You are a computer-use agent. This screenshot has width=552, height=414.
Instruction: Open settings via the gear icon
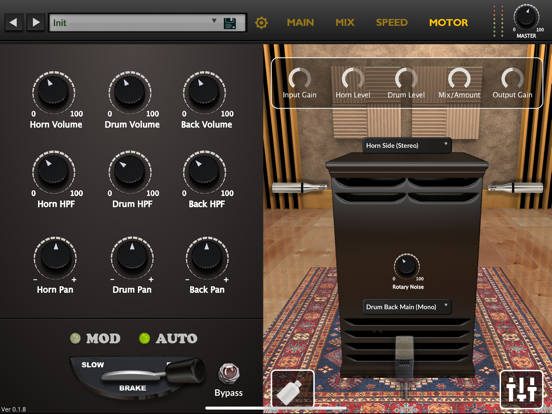tap(261, 23)
